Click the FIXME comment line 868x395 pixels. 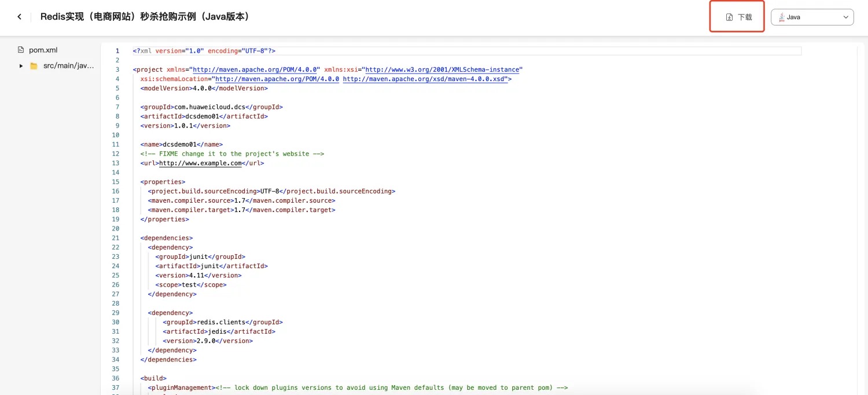232,154
